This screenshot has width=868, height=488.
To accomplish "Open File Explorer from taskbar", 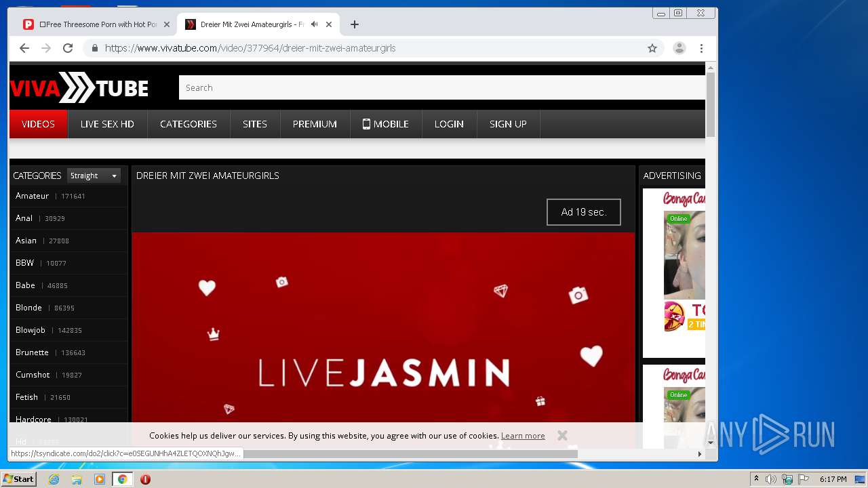I will click(77, 479).
